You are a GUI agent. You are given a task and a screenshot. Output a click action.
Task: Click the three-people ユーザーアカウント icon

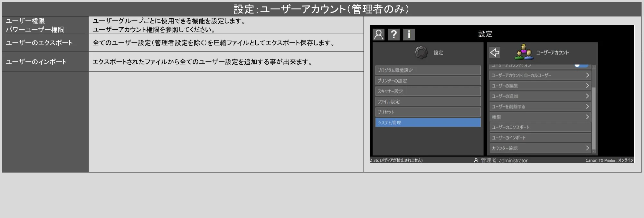coord(524,52)
